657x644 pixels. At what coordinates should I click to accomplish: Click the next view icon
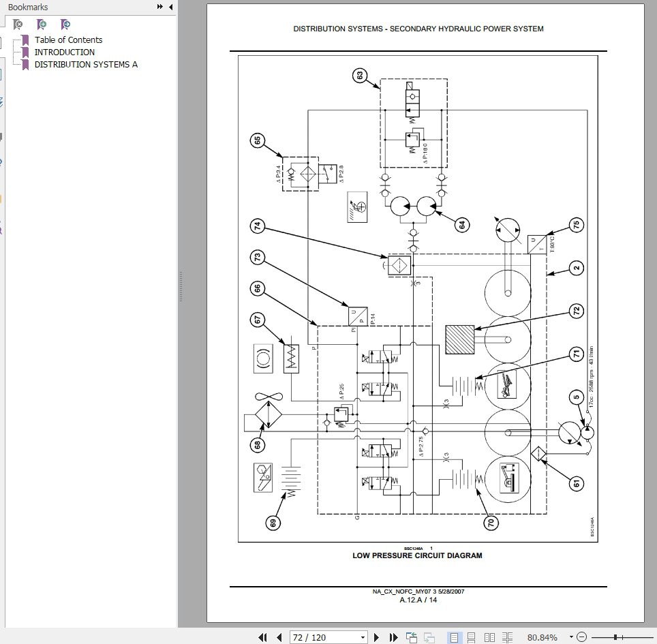(x=429, y=637)
